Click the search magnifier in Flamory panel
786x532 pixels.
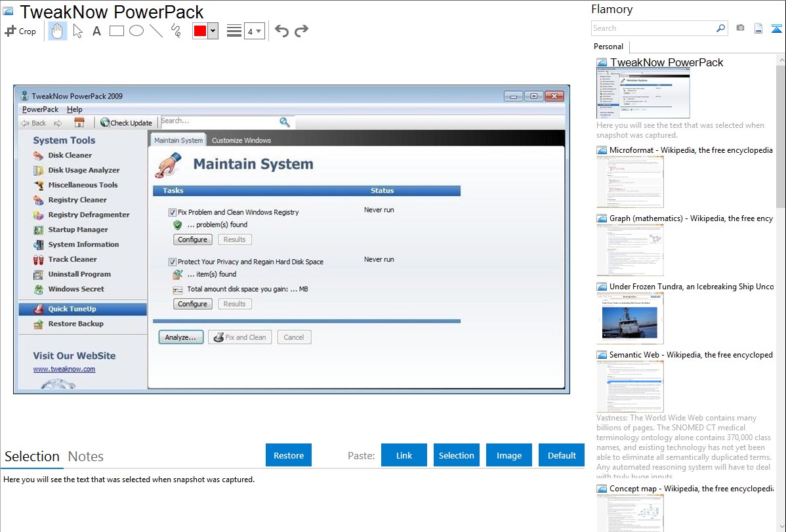pyautogui.click(x=720, y=28)
